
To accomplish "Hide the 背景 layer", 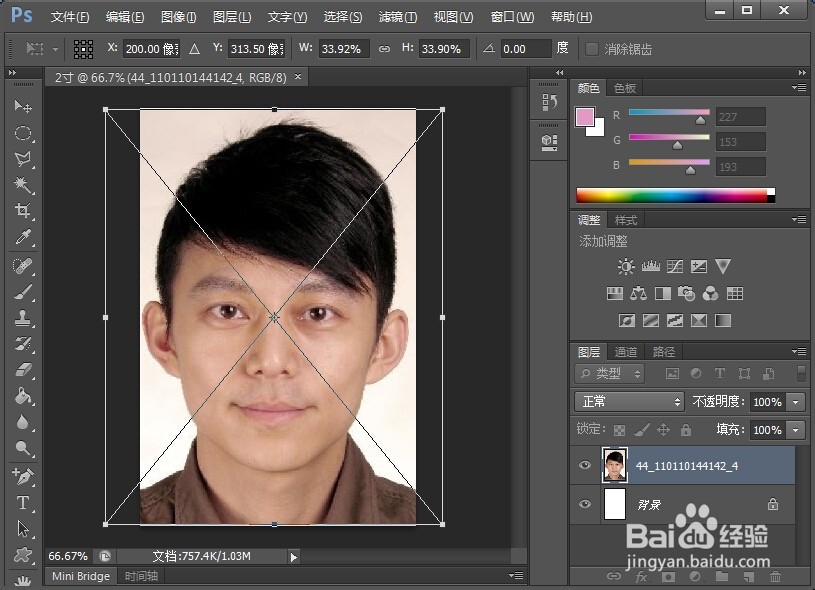I will 585,504.
